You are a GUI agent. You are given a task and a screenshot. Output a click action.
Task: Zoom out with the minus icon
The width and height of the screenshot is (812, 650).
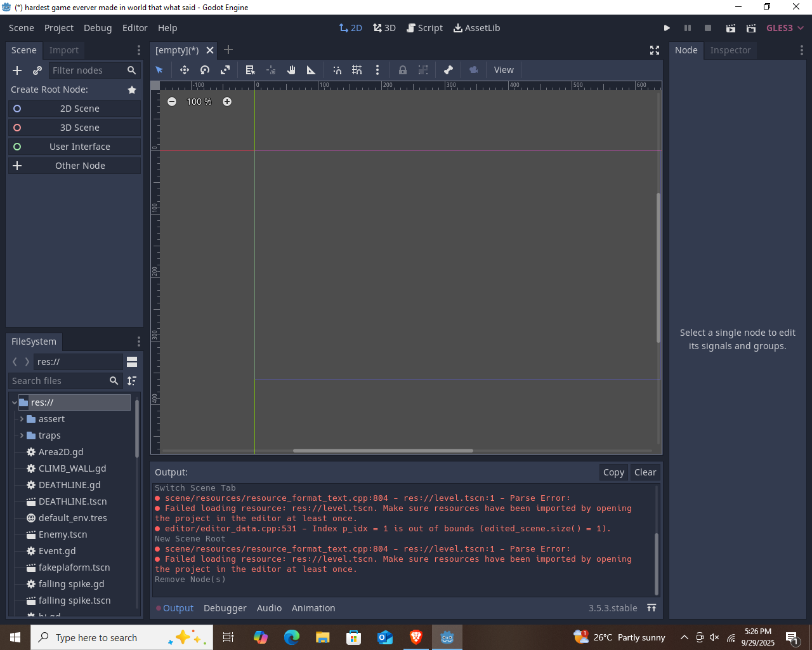[172, 102]
